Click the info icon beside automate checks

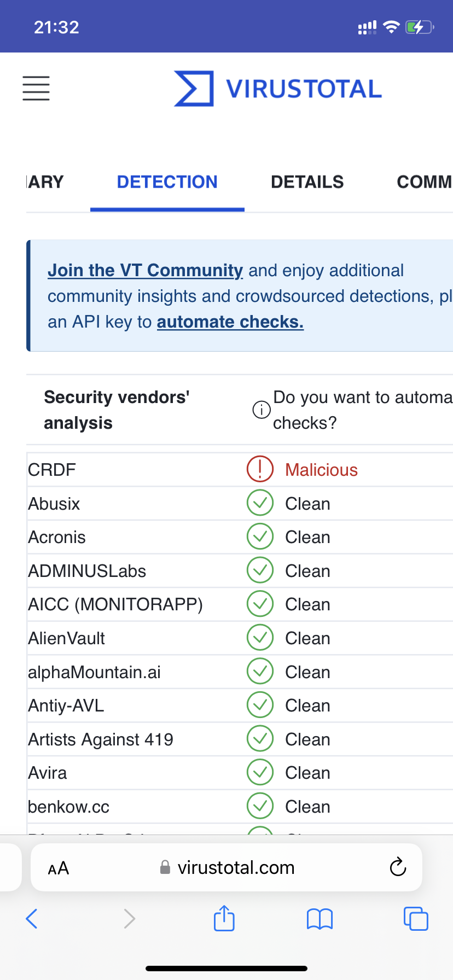261,410
